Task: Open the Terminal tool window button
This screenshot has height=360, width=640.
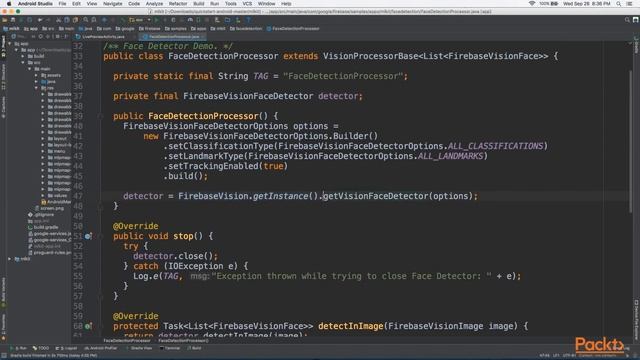Action: [170, 348]
